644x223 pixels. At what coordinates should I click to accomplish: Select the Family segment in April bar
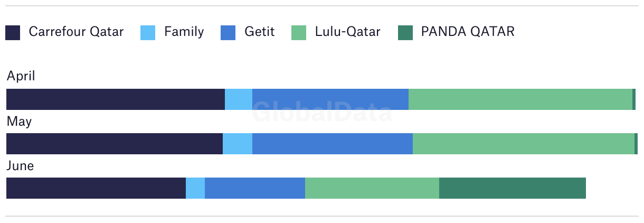point(239,99)
